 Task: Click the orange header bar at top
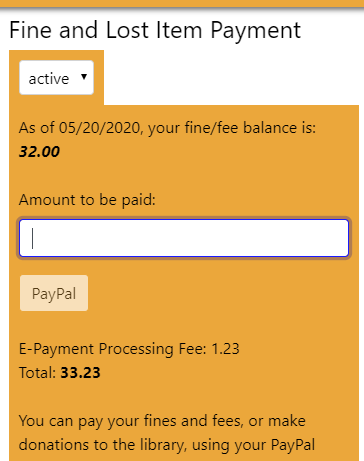182,4
